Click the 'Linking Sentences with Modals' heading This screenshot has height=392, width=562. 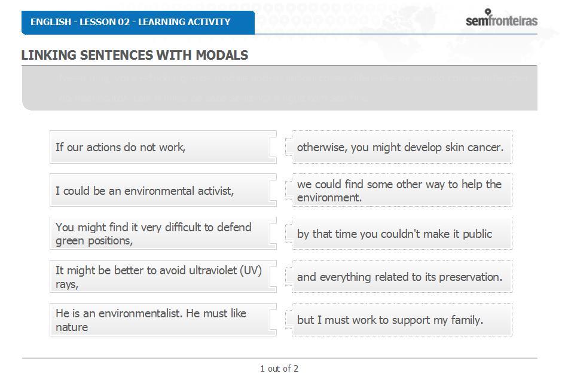tap(135, 55)
